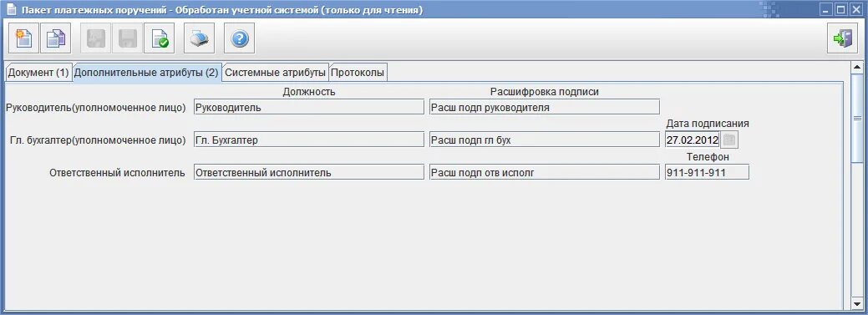Image resolution: width=868 pixels, height=315 pixels.
Task: Click the second greyed-out floppy disk save icon
Action: 128,38
